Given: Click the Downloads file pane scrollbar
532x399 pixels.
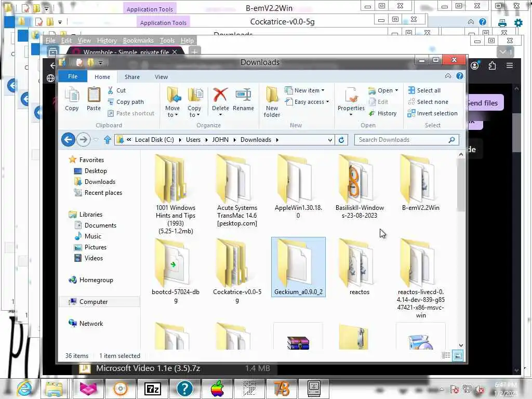Looking at the screenshot, I should point(460,185).
